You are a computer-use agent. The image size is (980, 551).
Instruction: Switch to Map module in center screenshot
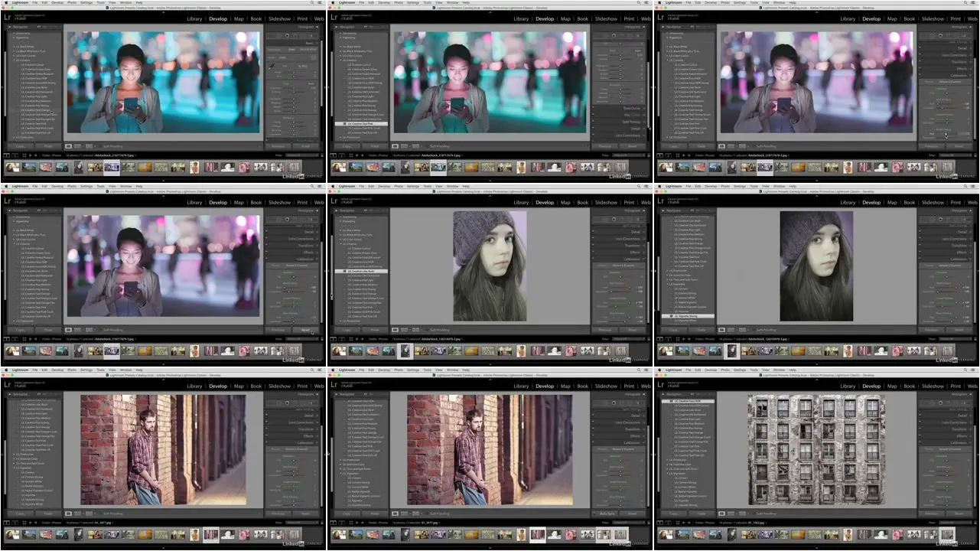tap(565, 202)
